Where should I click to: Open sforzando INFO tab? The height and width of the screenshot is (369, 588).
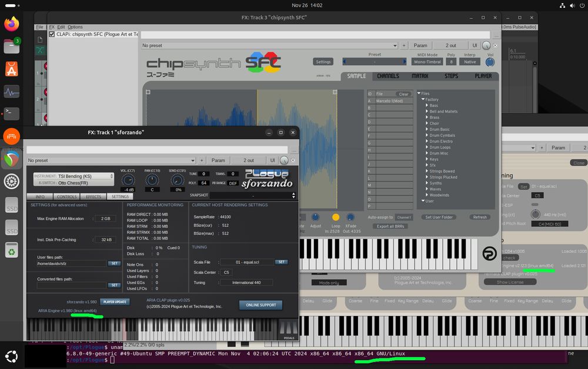pyautogui.click(x=40, y=197)
